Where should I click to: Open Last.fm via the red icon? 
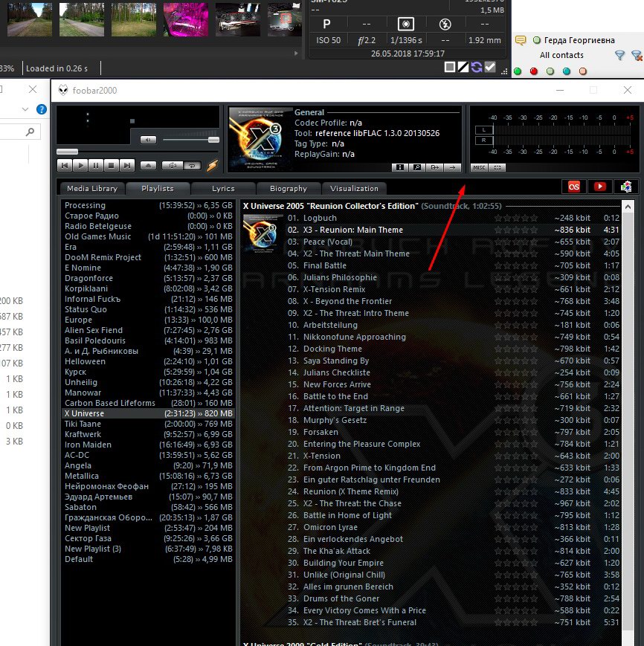573,187
